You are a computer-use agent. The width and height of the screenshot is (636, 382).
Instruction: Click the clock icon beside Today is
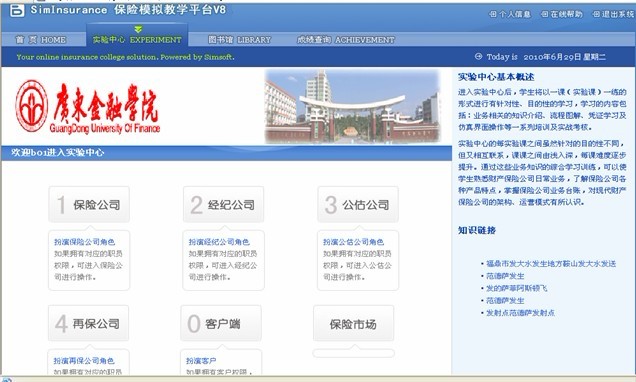[478, 56]
